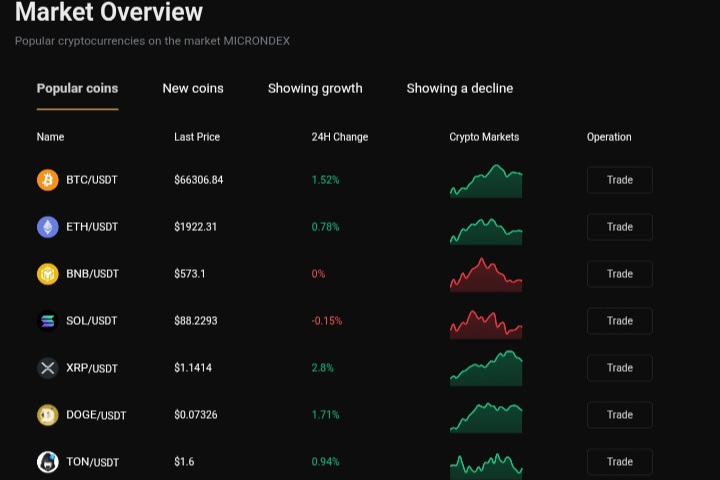Click the Ethereum coin icon
This screenshot has height=480, width=720.
coord(48,227)
